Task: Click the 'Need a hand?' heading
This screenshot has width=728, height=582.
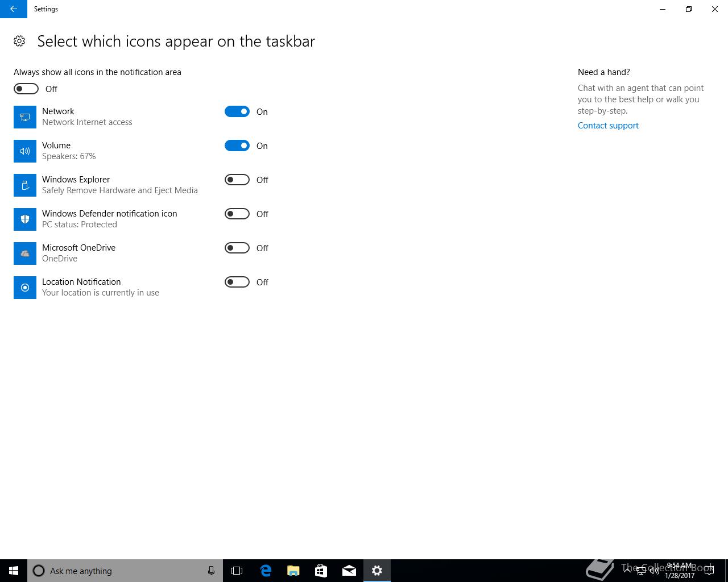Action: click(x=604, y=72)
